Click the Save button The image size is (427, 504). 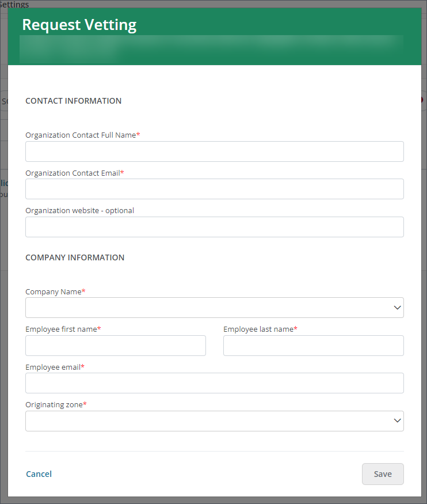[382, 473]
